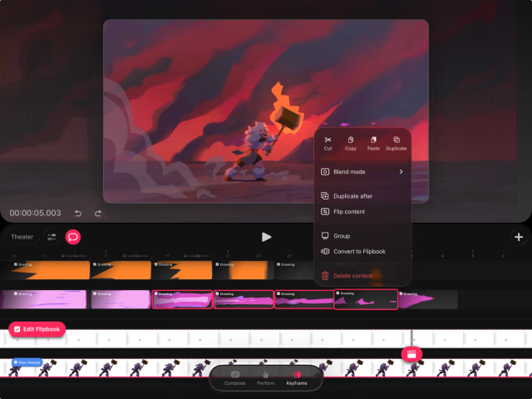Play the animation

coord(266,237)
